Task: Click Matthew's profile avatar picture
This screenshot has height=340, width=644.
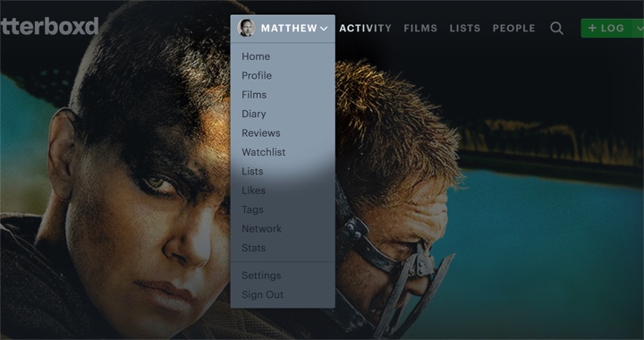Action: pyautogui.click(x=247, y=28)
